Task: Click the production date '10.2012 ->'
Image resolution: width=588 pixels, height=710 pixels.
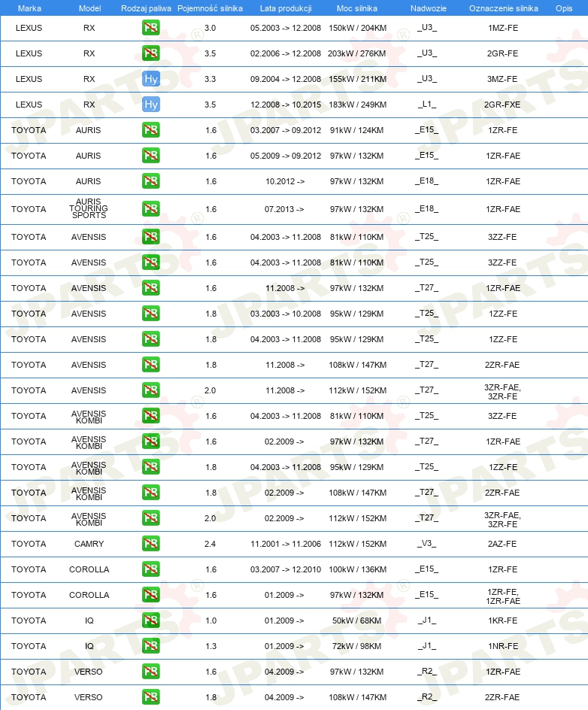Action: coord(285,181)
